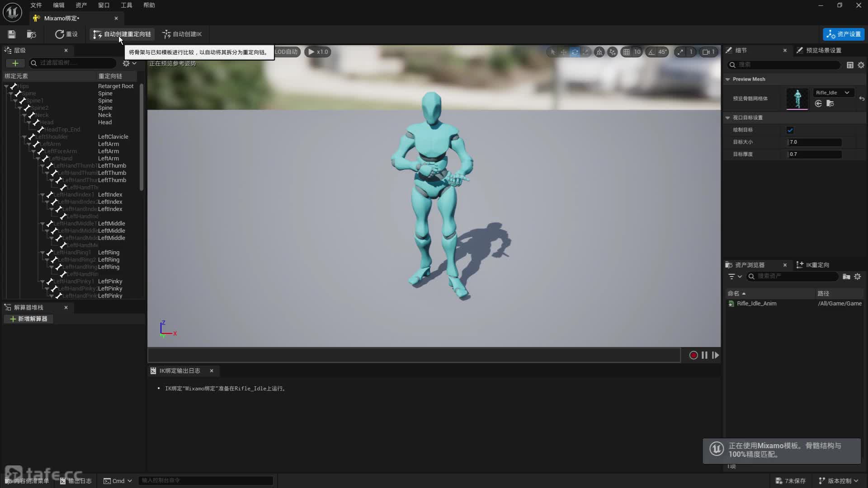868x488 pixels.
Task: Open the Rifle_Idle preview mesh dropdown
Action: tap(832, 93)
